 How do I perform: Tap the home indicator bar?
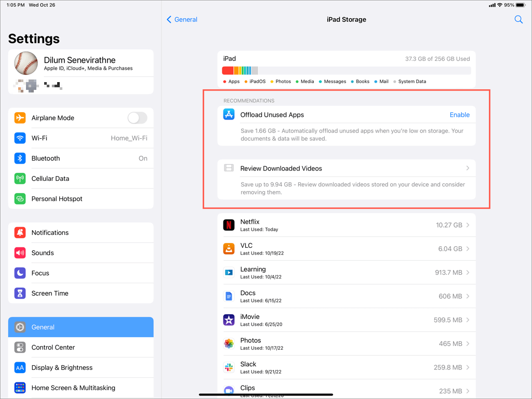pyautogui.click(x=266, y=395)
